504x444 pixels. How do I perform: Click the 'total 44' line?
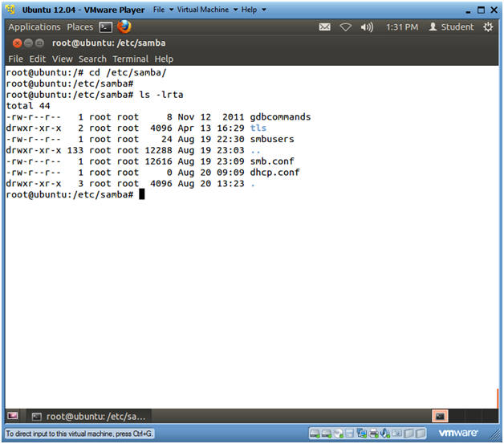coord(28,106)
